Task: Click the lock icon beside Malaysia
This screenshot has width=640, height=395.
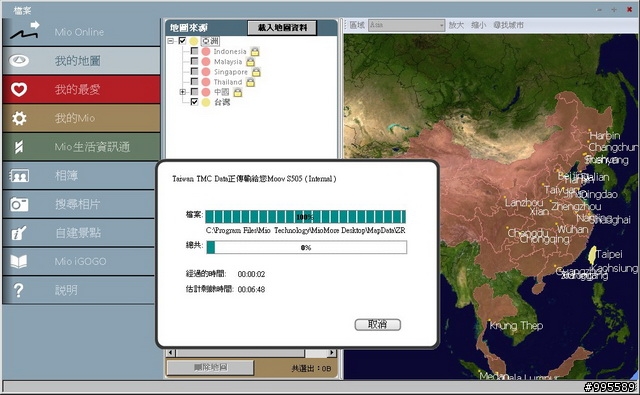Action: [x=251, y=62]
